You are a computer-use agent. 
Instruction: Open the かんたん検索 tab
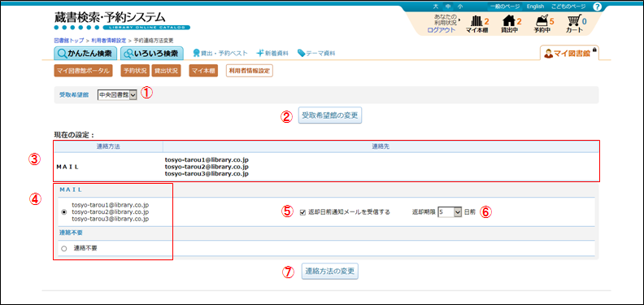coord(85,54)
